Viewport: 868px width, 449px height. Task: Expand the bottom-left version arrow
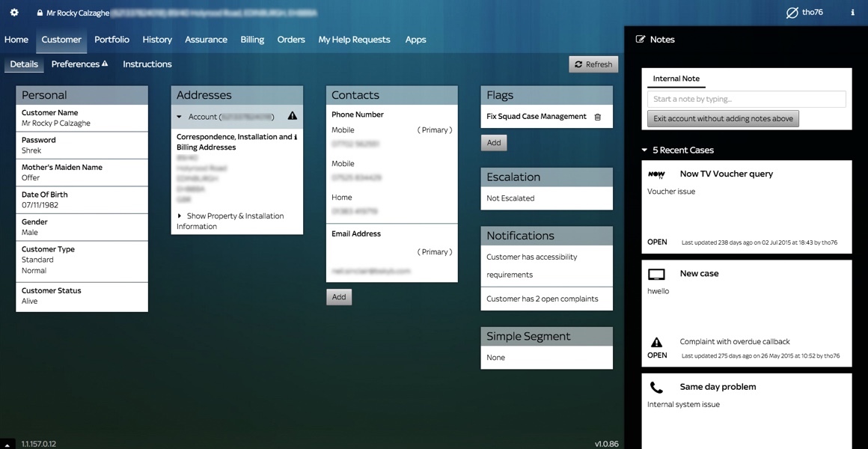[7, 445]
